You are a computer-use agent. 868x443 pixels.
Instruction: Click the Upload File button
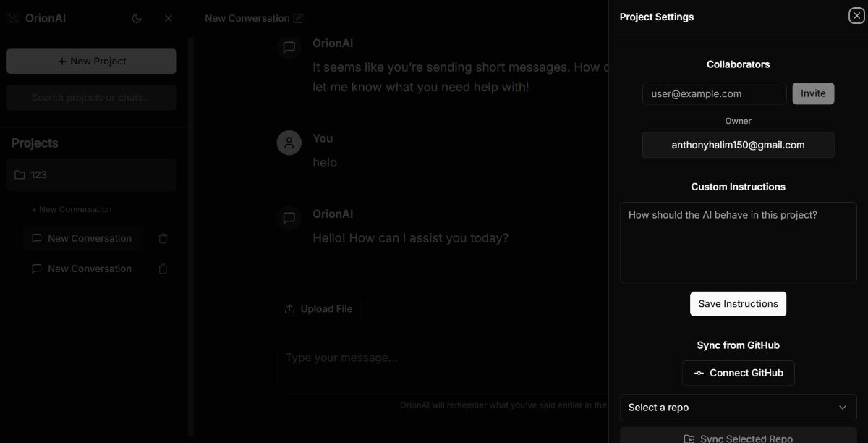tap(318, 309)
